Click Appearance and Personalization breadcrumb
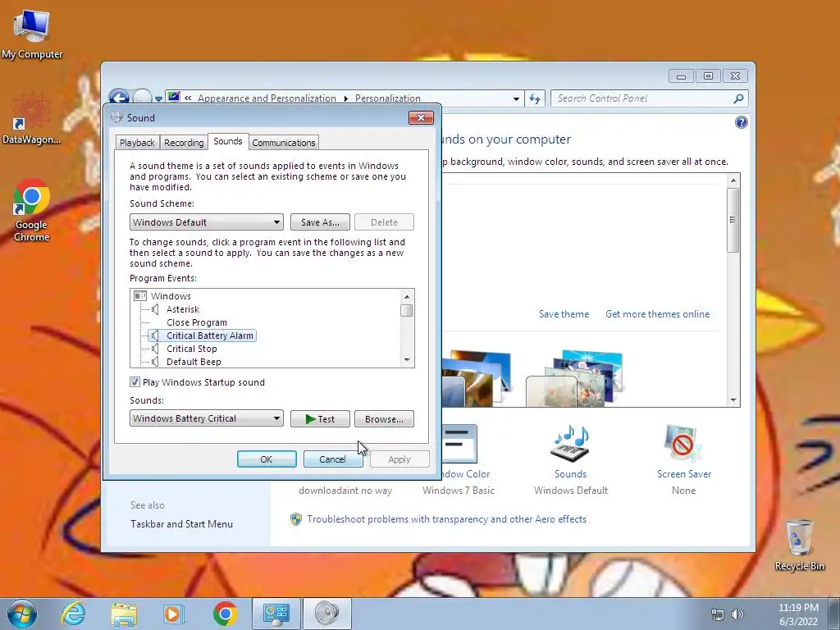 (267, 98)
